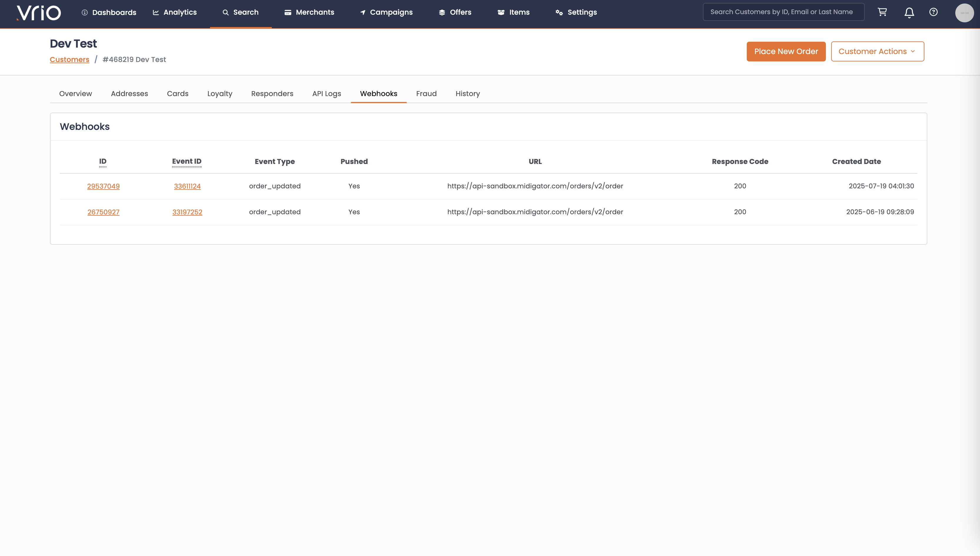This screenshot has width=980, height=556.
Task: Switch to the Fraud tab
Action: tap(426, 94)
